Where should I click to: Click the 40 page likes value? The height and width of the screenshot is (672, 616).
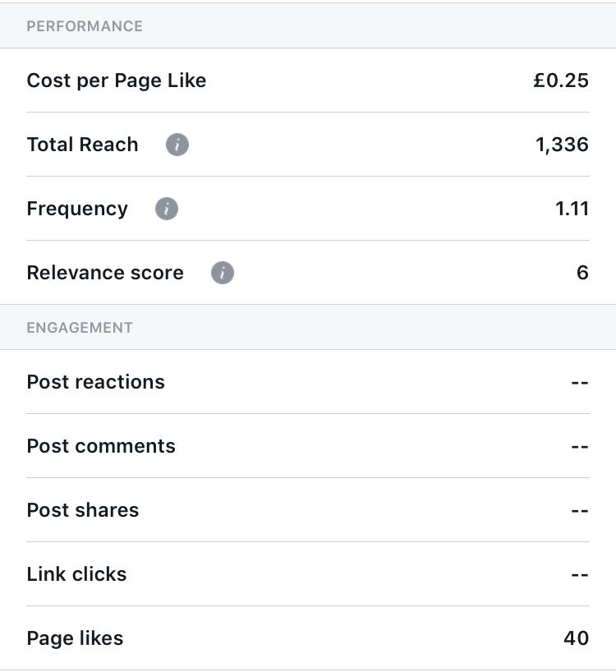tap(577, 638)
